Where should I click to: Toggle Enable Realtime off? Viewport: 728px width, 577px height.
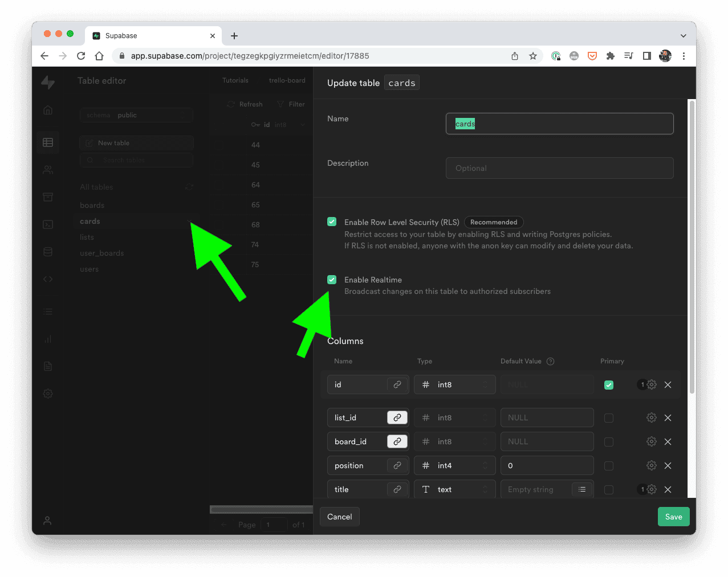click(332, 280)
